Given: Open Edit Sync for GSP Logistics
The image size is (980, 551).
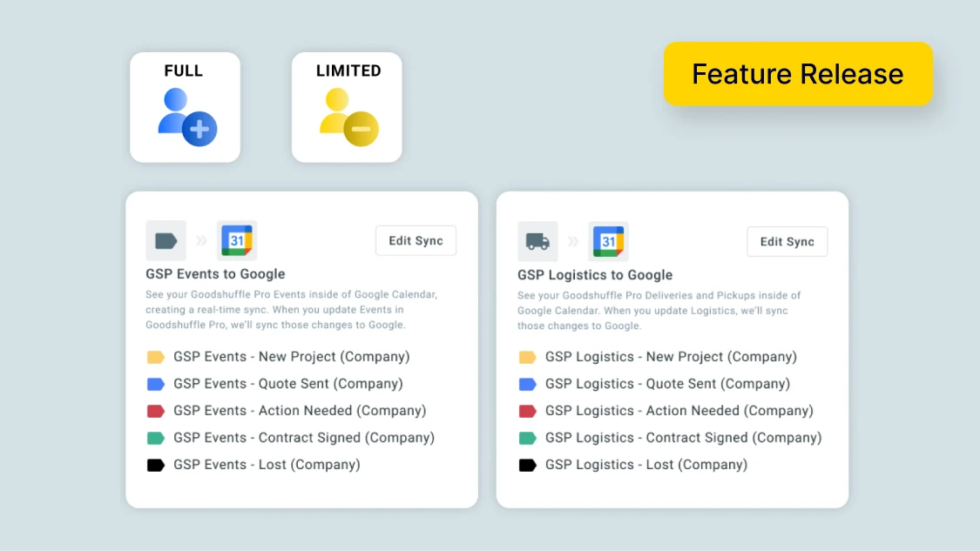Looking at the screenshot, I should click(x=787, y=242).
